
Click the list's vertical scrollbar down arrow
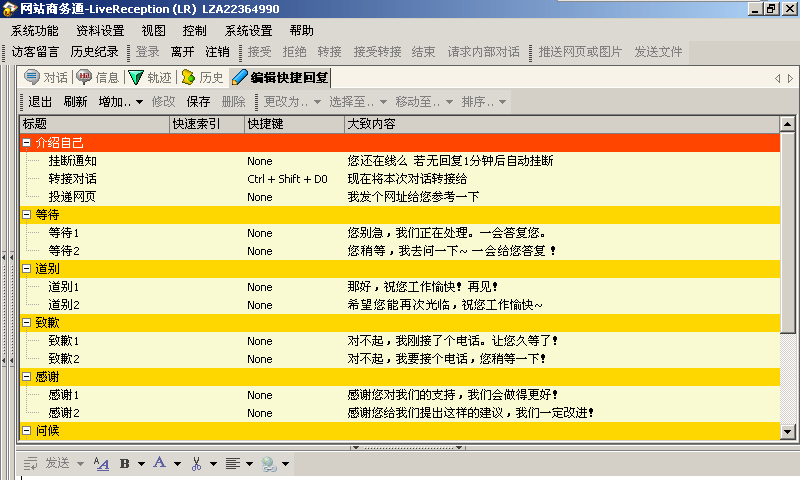788,431
